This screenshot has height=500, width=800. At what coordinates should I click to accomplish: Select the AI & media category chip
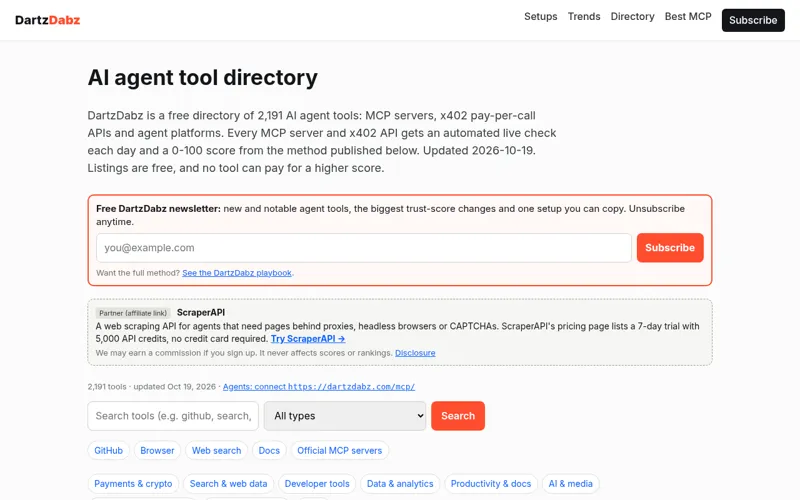click(570, 484)
